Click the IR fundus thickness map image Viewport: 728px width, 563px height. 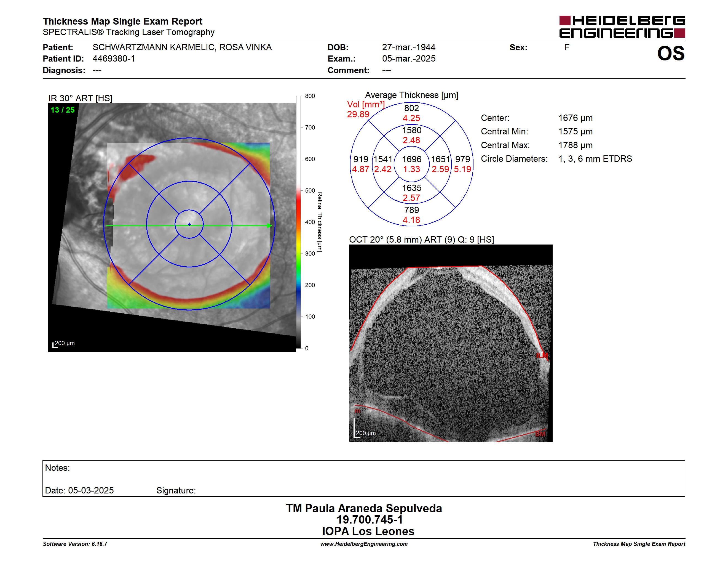172,227
